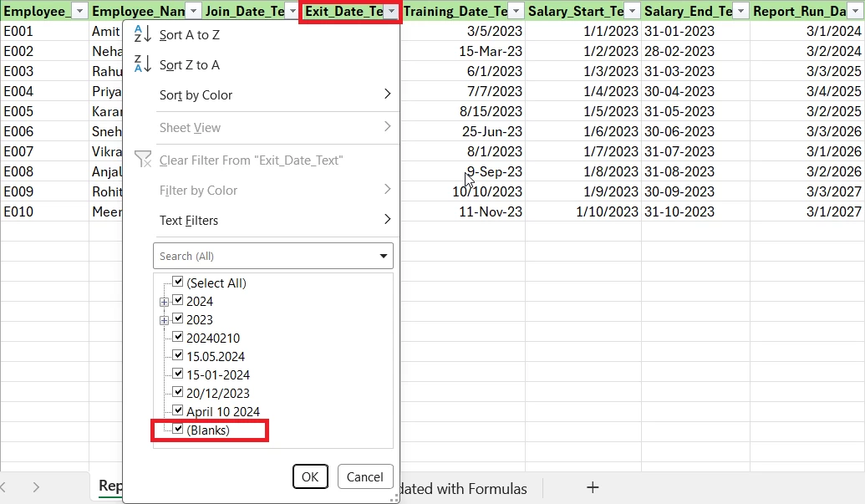The width and height of the screenshot is (865, 504).
Task: Select report run date cell 3/3/2027
Action: tap(807, 192)
